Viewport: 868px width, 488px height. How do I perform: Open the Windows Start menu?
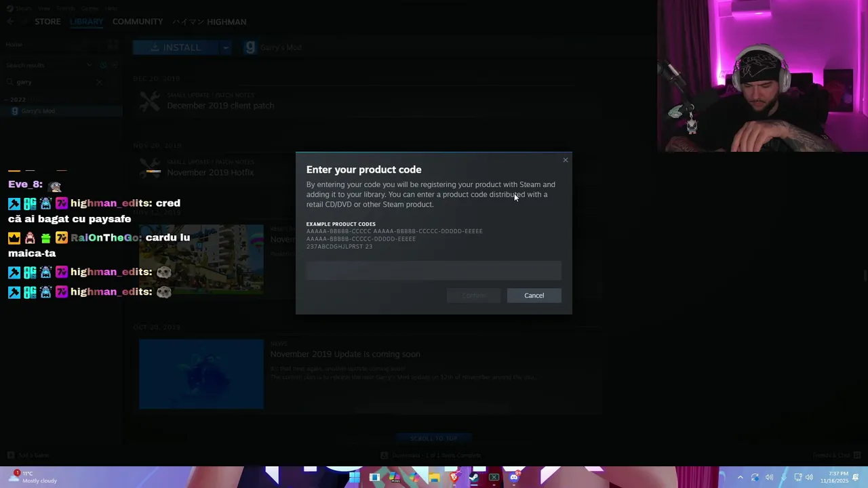coord(355,477)
